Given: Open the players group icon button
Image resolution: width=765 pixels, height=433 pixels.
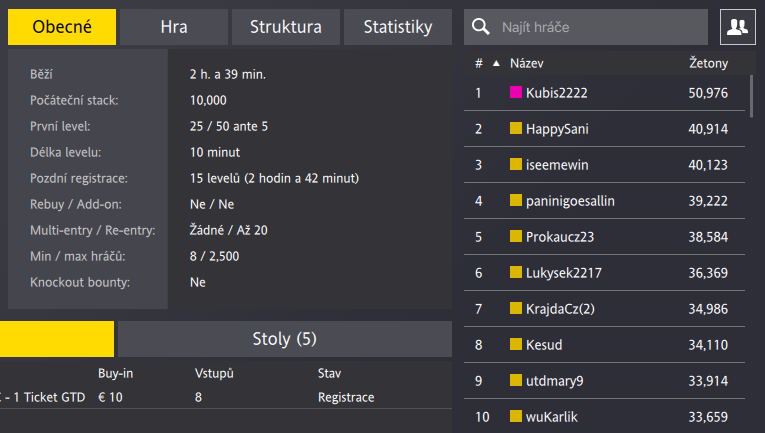Looking at the screenshot, I should pos(738,27).
